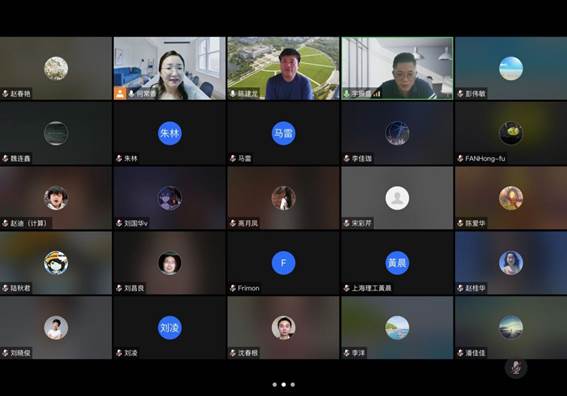567x396 pixels.
Task: Click the muted mic icon next to 马雷 label
Action: pyautogui.click(x=233, y=158)
